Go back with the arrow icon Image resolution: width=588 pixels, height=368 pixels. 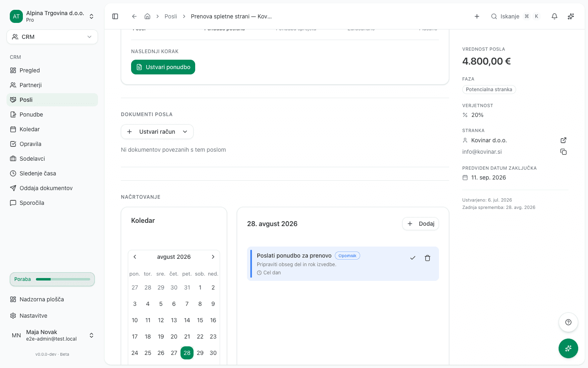[x=134, y=16]
